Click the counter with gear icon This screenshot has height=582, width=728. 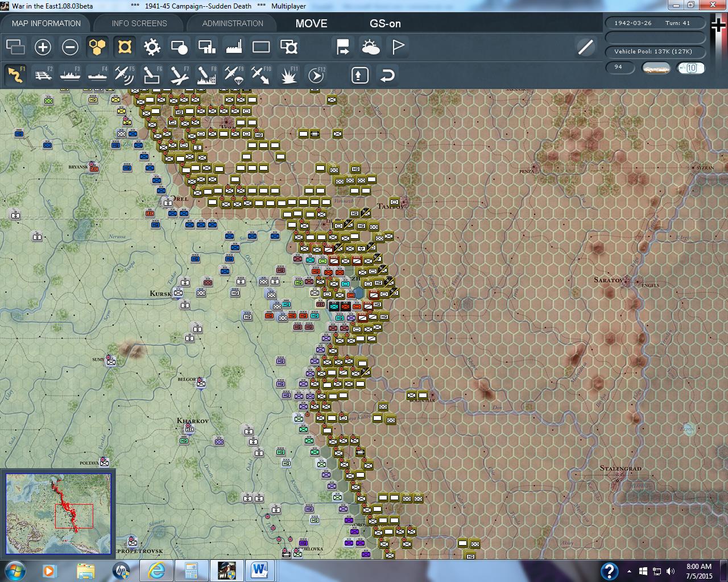[288, 47]
